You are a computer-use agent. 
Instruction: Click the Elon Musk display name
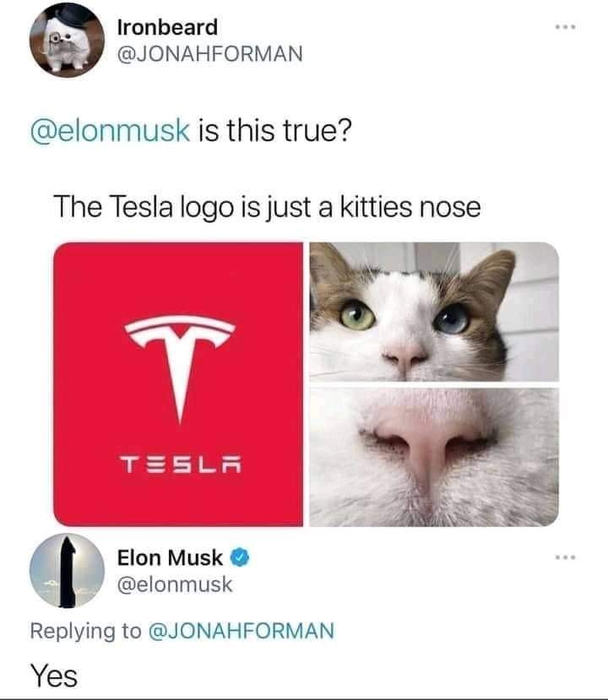click(170, 557)
